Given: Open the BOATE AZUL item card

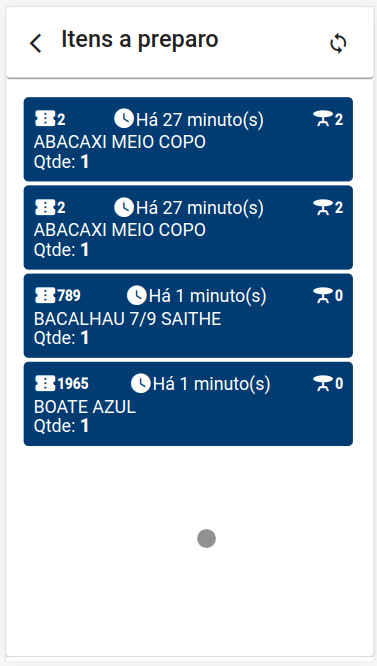Looking at the screenshot, I should click(188, 404).
